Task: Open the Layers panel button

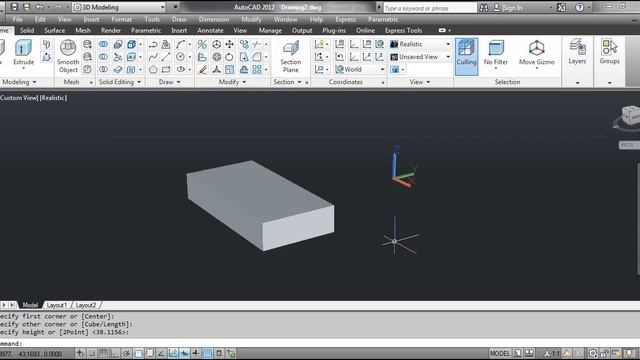Action: [x=577, y=51]
